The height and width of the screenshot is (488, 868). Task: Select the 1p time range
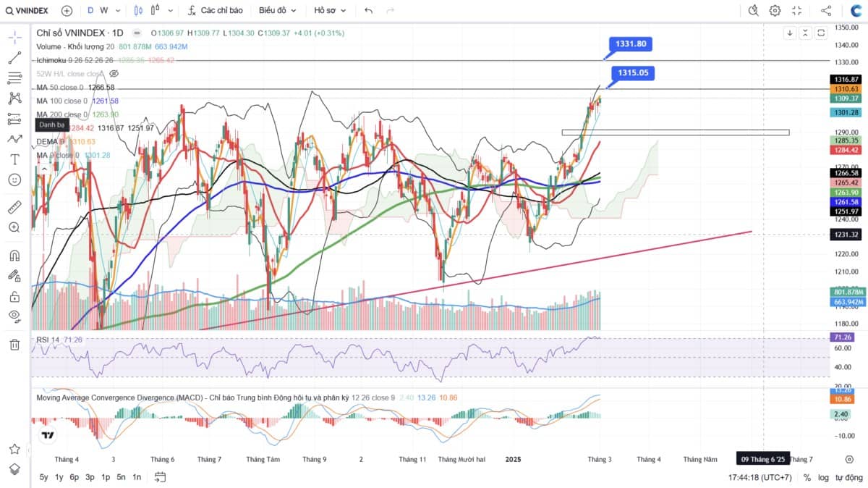(x=106, y=477)
